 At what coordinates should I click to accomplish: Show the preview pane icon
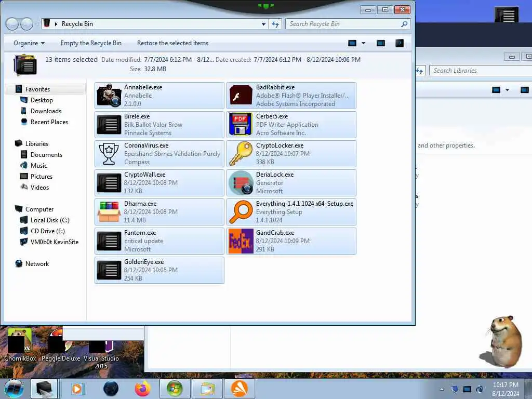[381, 43]
